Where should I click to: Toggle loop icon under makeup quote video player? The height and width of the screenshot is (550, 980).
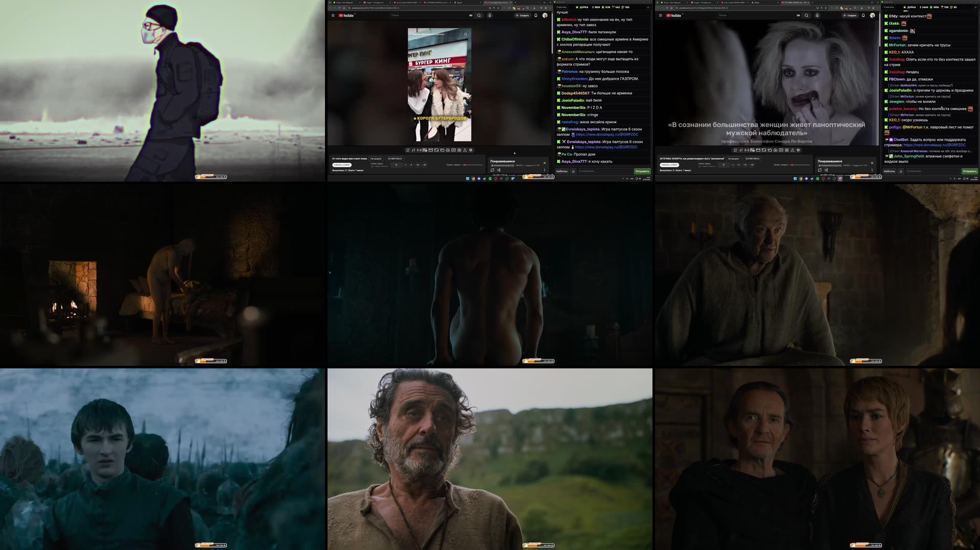point(735,150)
